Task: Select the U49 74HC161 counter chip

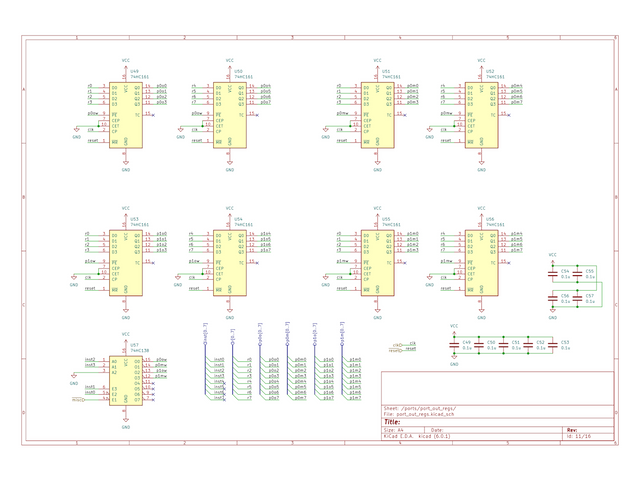Action: click(x=126, y=115)
